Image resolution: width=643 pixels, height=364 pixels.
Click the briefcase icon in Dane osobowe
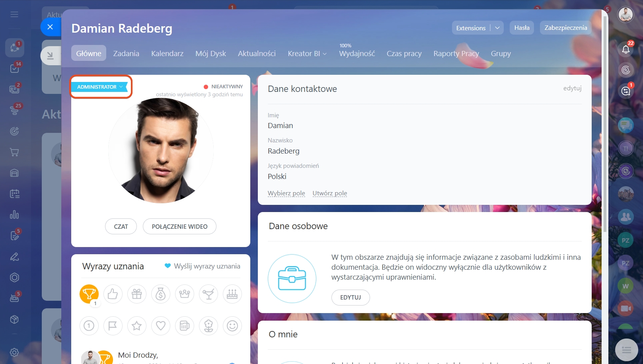[292, 278]
